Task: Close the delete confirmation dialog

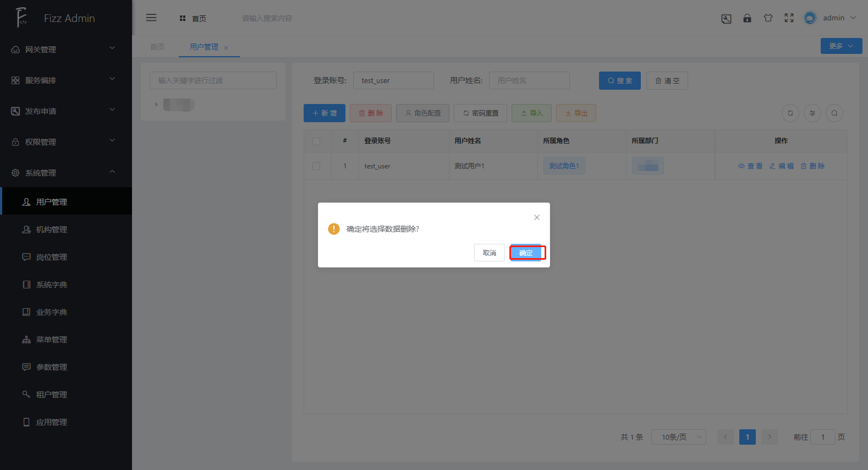Action: [x=537, y=217]
